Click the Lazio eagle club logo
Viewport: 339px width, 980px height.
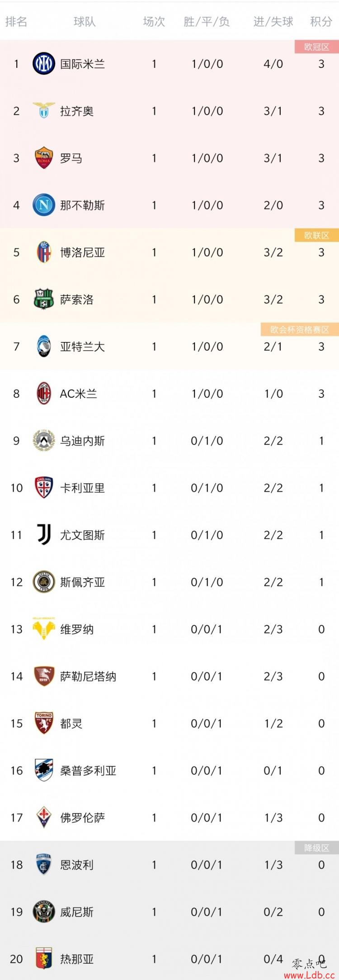coord(44,111)
